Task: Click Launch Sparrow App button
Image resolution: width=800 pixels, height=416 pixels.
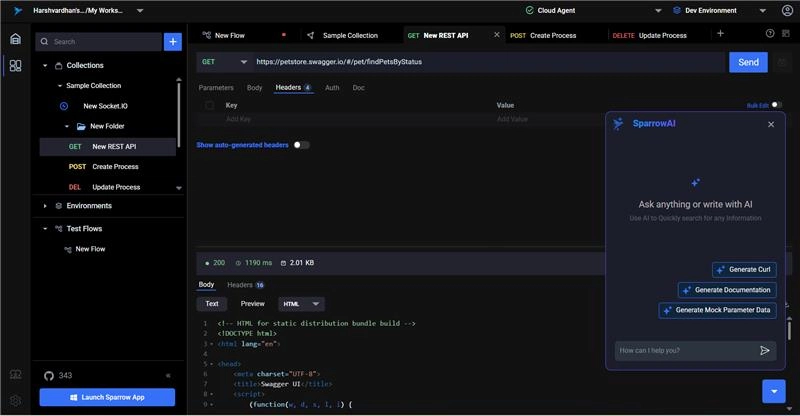Action: click(x=107, y=397)
